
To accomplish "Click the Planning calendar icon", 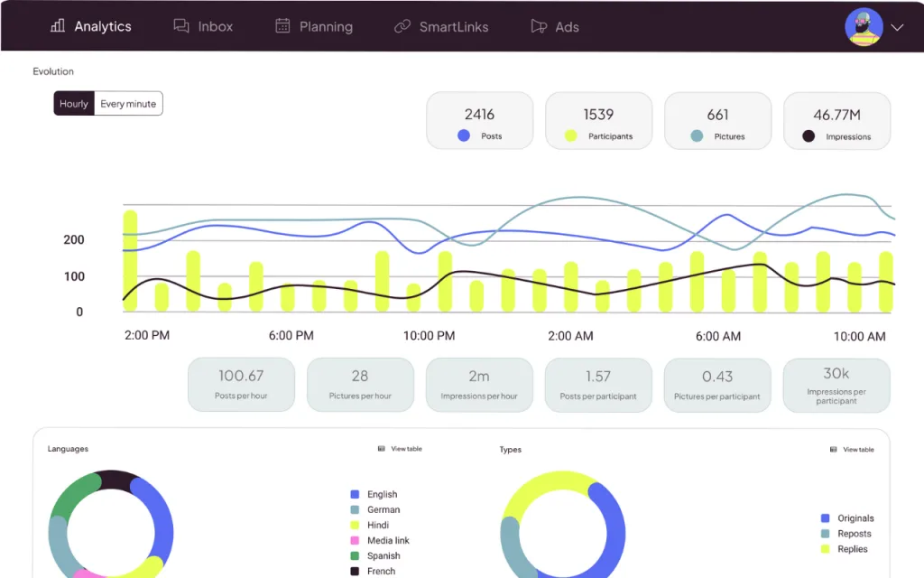I will 282,26.
